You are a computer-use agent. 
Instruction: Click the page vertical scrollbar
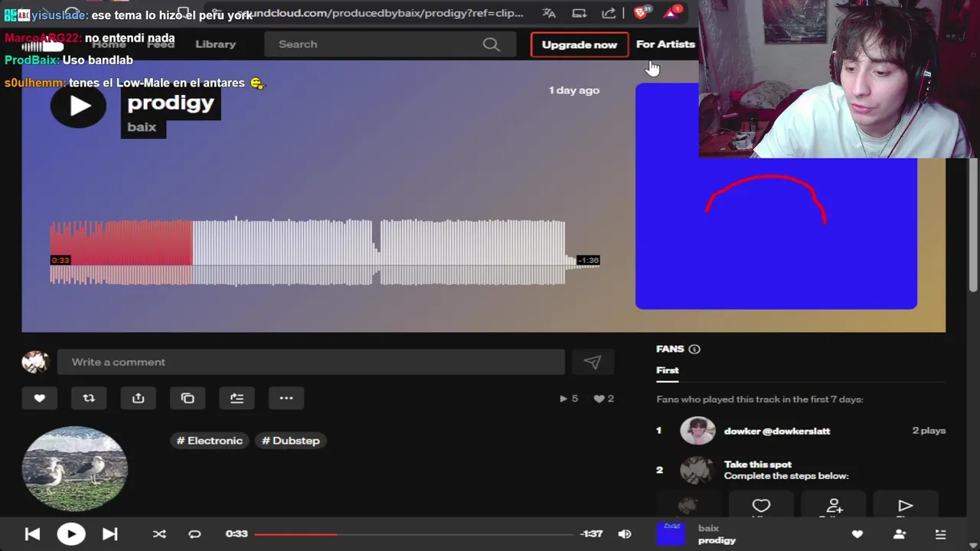[973, 224]
